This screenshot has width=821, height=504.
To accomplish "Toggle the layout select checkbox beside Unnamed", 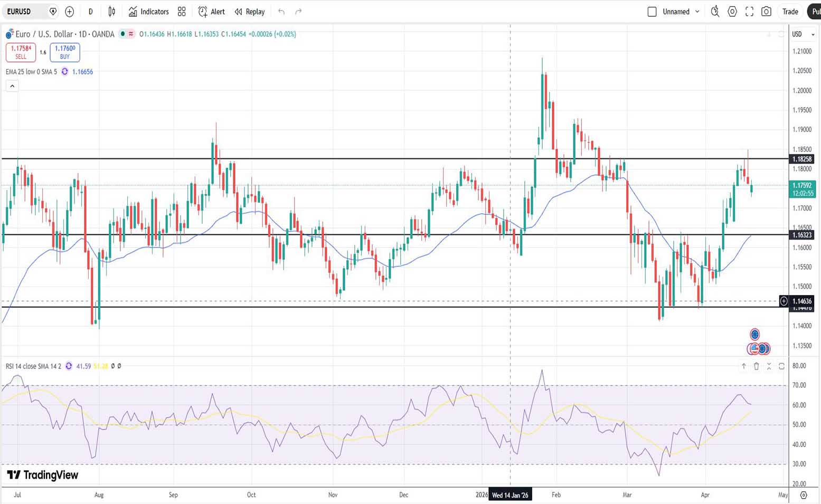I will coord(652,12).
